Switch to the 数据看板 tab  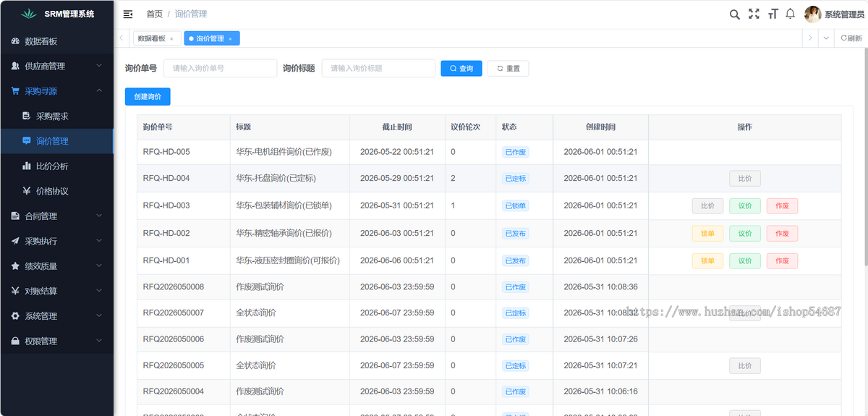coord(151,38)
